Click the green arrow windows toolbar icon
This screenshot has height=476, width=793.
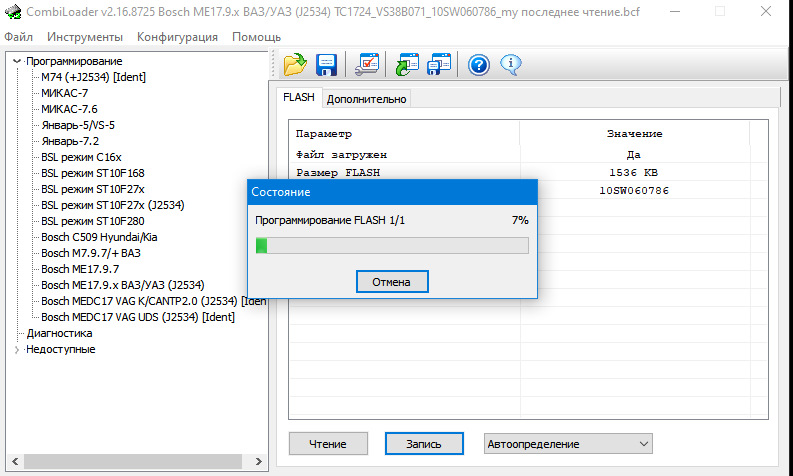click(407, 65)
